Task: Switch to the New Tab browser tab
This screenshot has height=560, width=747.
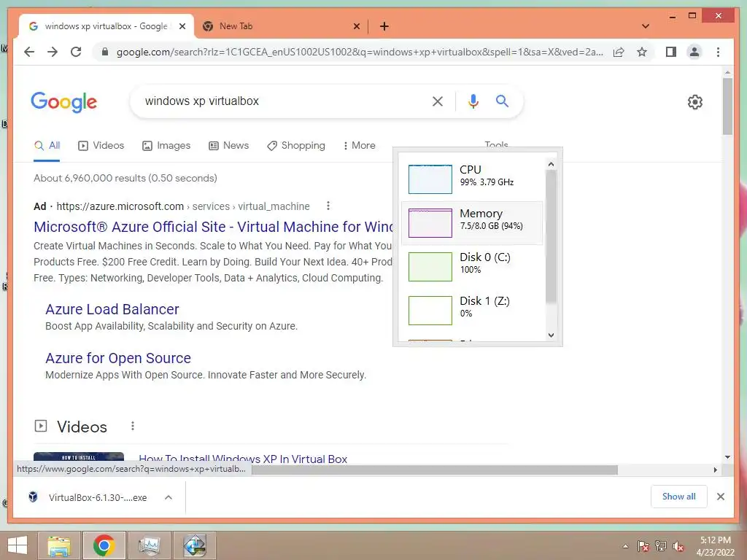Action: tap(281, 26)
